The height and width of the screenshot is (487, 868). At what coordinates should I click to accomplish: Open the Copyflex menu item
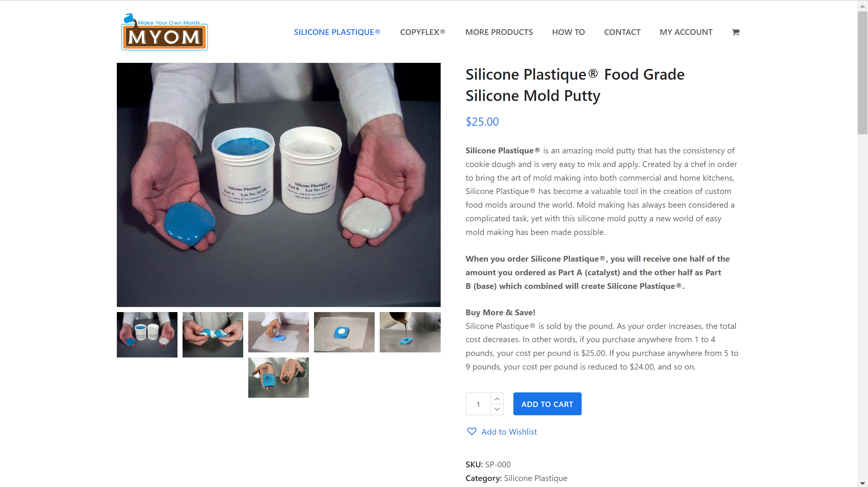point(423,32)
